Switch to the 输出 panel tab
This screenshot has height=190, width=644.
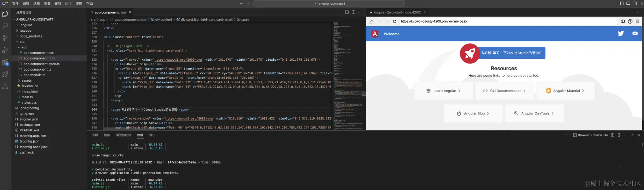coord(107,135)
